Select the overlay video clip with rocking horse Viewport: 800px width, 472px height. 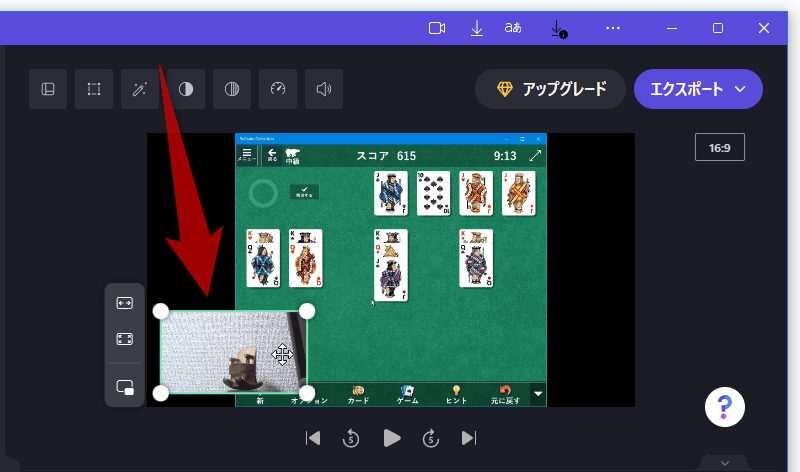coord(233,352)
